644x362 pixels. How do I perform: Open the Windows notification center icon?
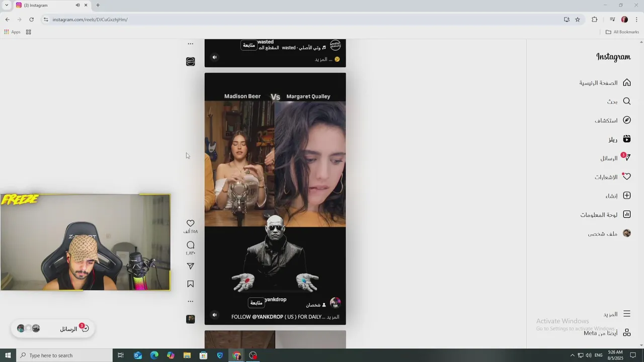click(633, 355)
